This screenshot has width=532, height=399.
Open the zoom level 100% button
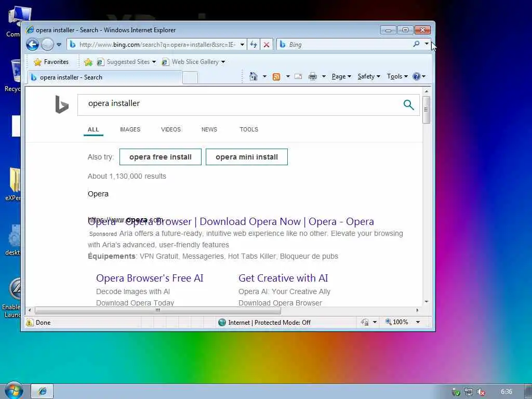click(397, 322)
